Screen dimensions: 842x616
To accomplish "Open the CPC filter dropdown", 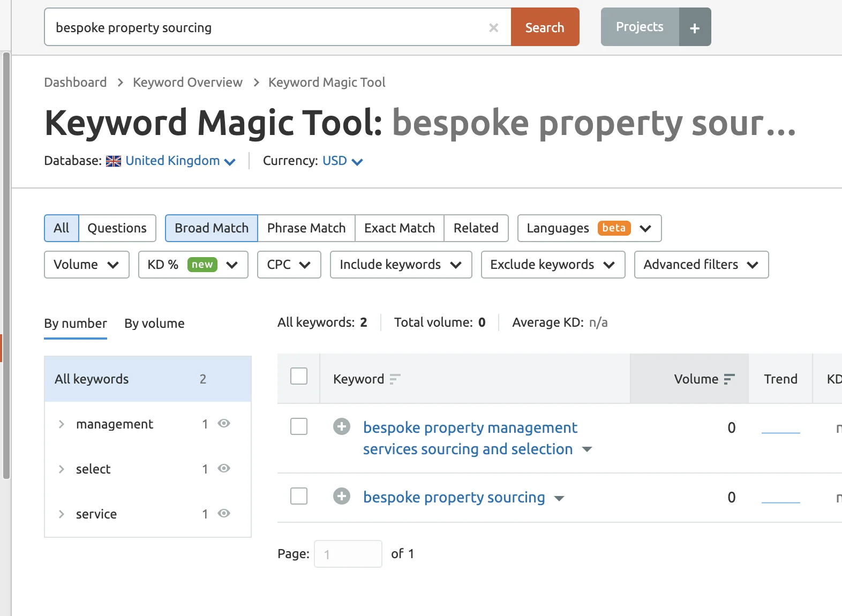I will tap(289, 265).
